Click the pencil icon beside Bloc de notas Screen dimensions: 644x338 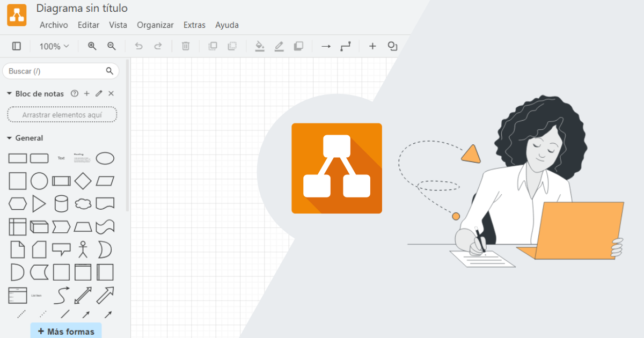pos(98,93)
